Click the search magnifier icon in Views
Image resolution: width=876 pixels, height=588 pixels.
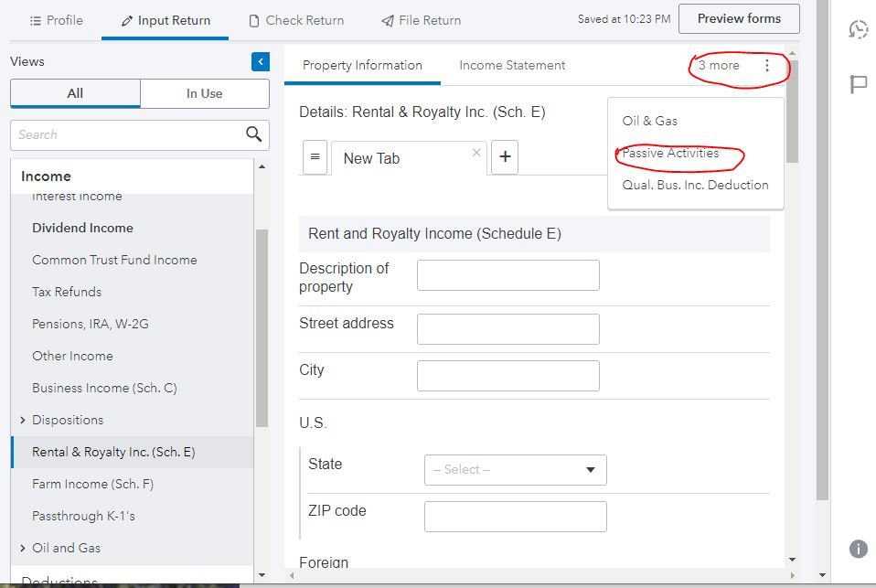(x=254, y=134)
